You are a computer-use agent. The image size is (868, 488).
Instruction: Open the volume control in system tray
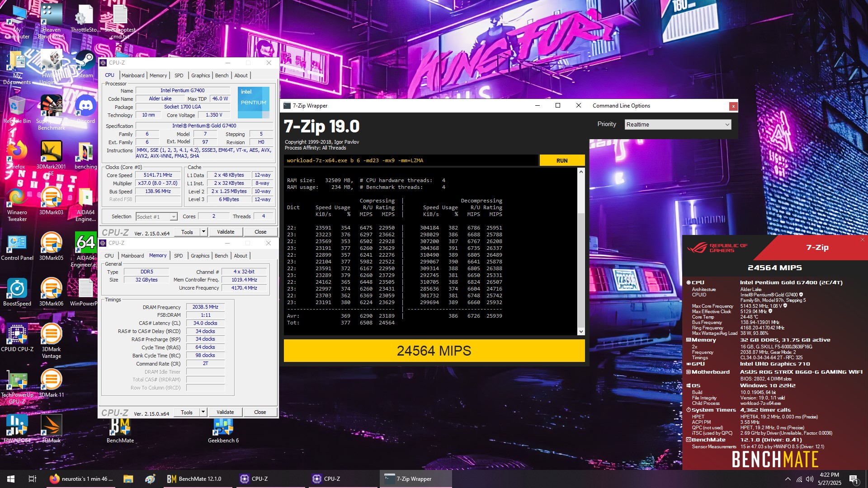pyautogui.click(x=809, y=479)
